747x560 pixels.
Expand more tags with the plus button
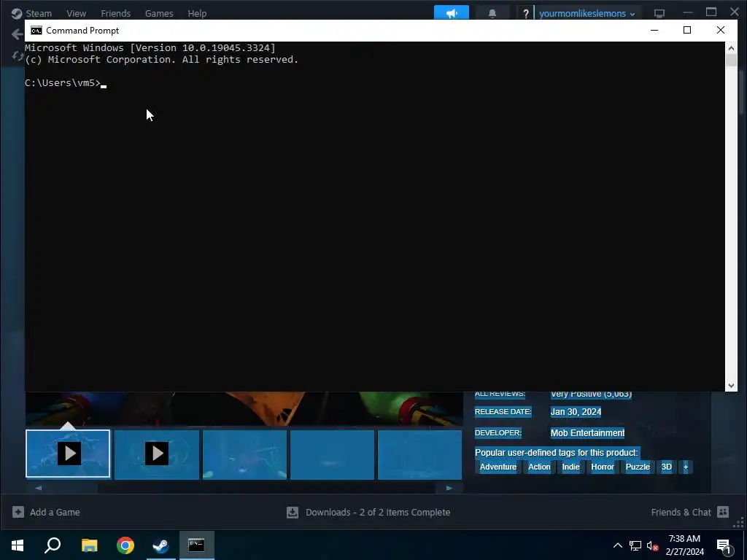tap(686, 467)
